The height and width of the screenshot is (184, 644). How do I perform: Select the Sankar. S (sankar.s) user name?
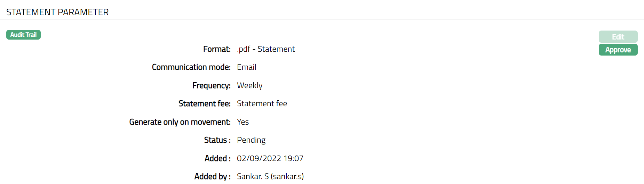[270, 176]
